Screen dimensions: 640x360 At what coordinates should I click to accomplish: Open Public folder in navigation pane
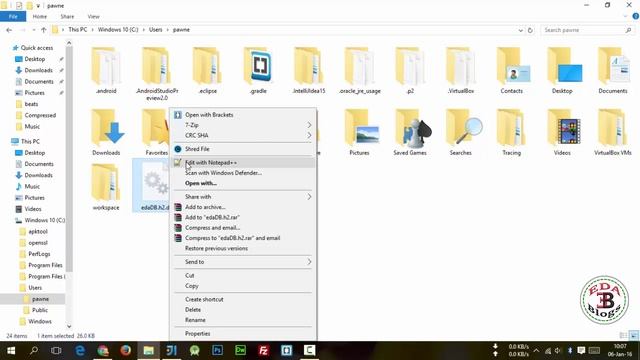[x=40, y=310]
